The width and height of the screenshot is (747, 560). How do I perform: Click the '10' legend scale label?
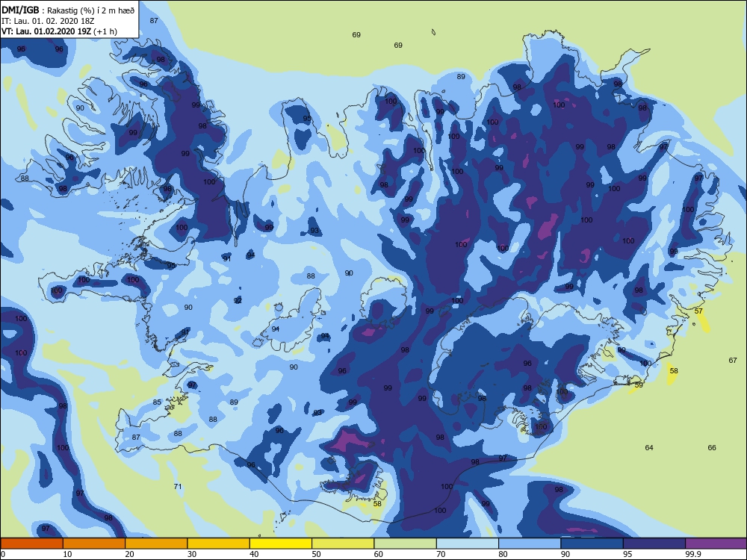pyautogui.click(x=68, y=554)
